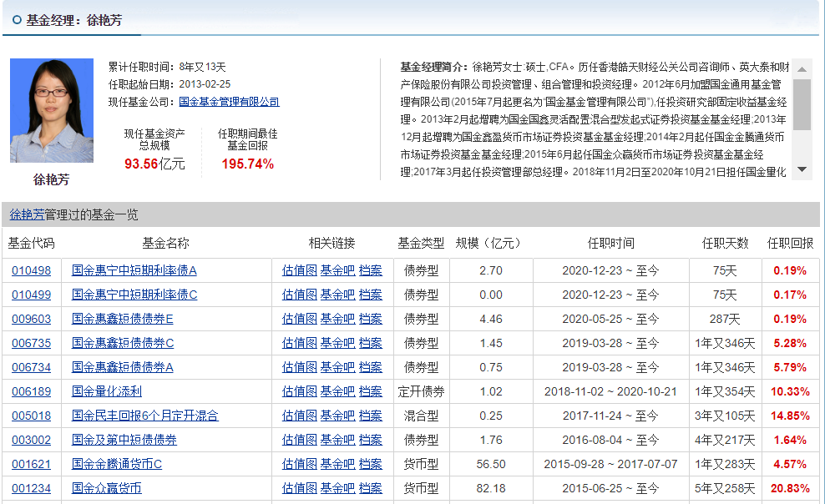Open 档案 for fund 001621
The width and height of the screenshot is (825, 504).
click(371, 464)
